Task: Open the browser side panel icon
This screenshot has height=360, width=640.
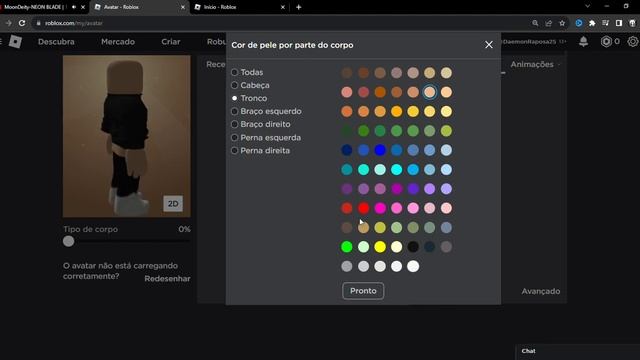Action: [x=619, y=23]
